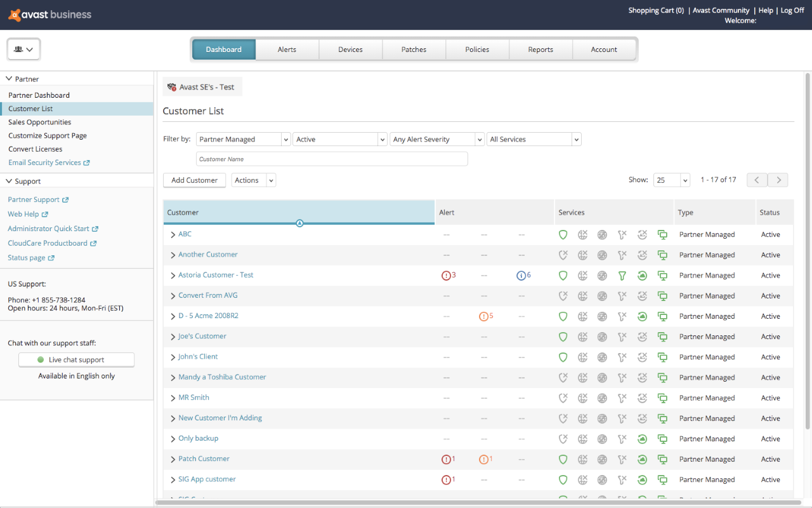The height and width of the screenshot is (508, 812).
Task: Click the green cloud backup icon for Only backup
Action: click(x=642, y=439)
